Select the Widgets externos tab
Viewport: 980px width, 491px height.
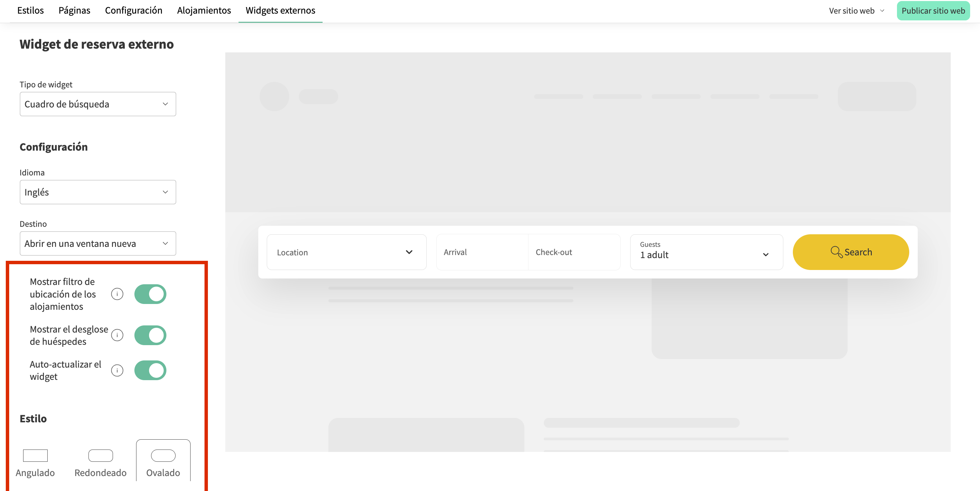pyautogui.click(x=280, y=10)
